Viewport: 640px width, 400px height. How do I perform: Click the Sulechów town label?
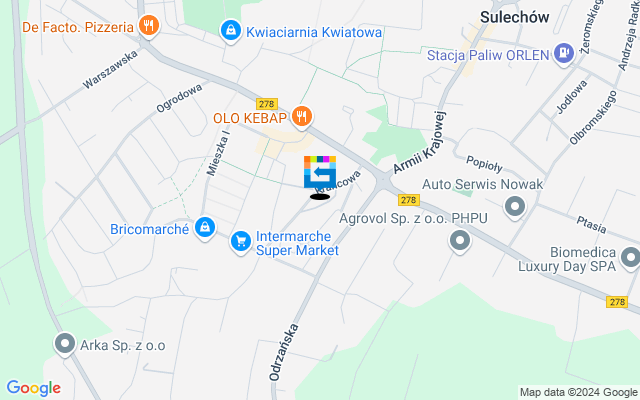pyautogui.click(x=514, y=17)
